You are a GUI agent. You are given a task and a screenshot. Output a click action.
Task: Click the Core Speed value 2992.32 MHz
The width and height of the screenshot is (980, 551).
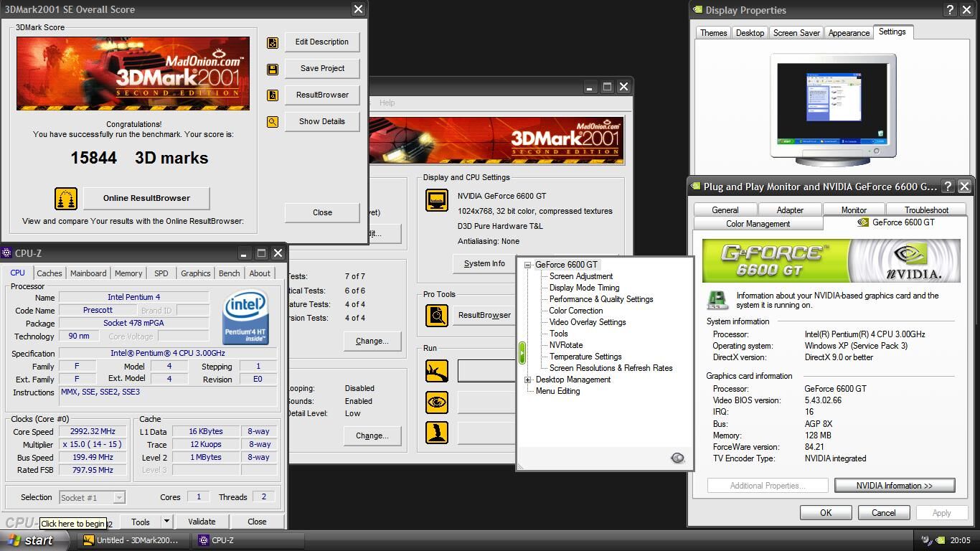click(x=93, y=432)
